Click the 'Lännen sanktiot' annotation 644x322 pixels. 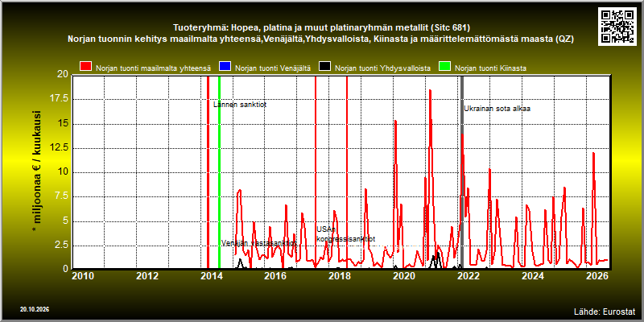click(240, 105)
